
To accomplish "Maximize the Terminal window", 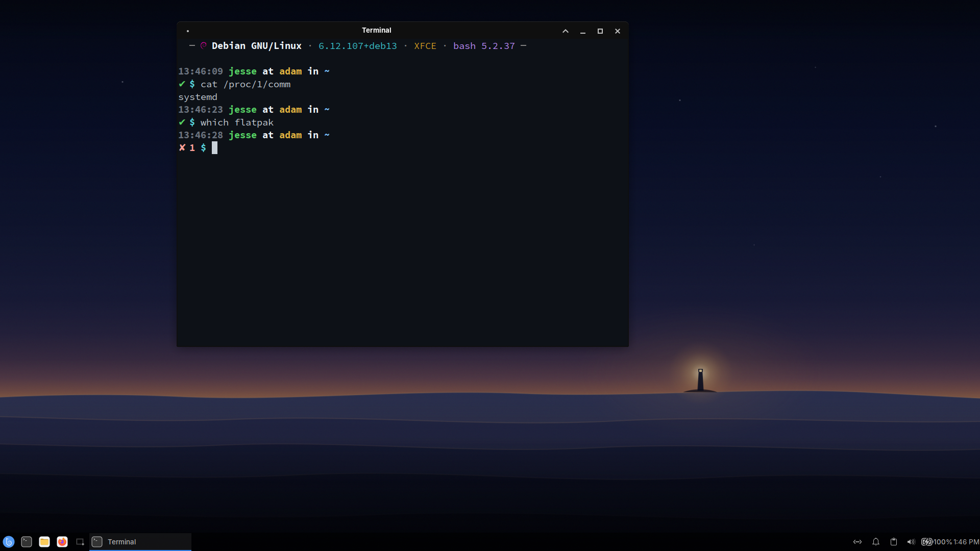I will tap(600, 31).
